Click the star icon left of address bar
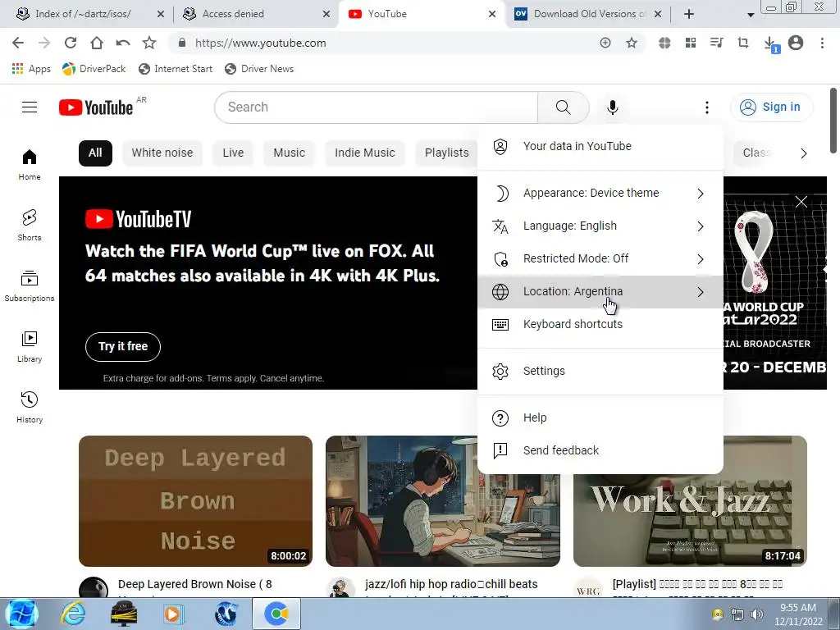This screenshot has height=630, width=840. click(149, 43)
